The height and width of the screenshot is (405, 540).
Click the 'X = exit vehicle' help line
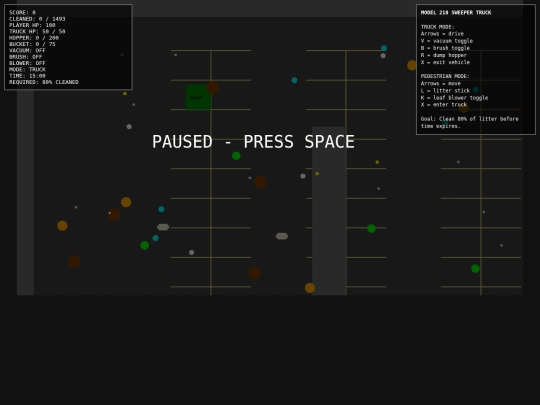(445, 62)
